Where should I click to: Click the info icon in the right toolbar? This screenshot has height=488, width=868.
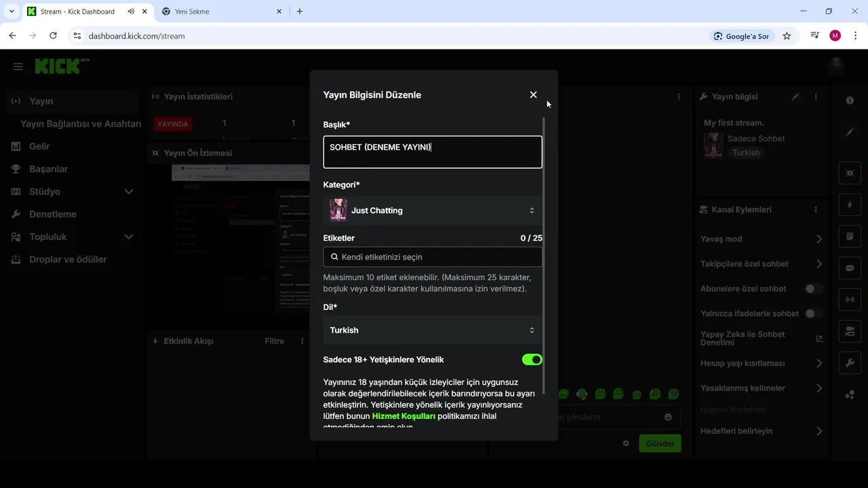pyautogui.click(x=850, y=100)
